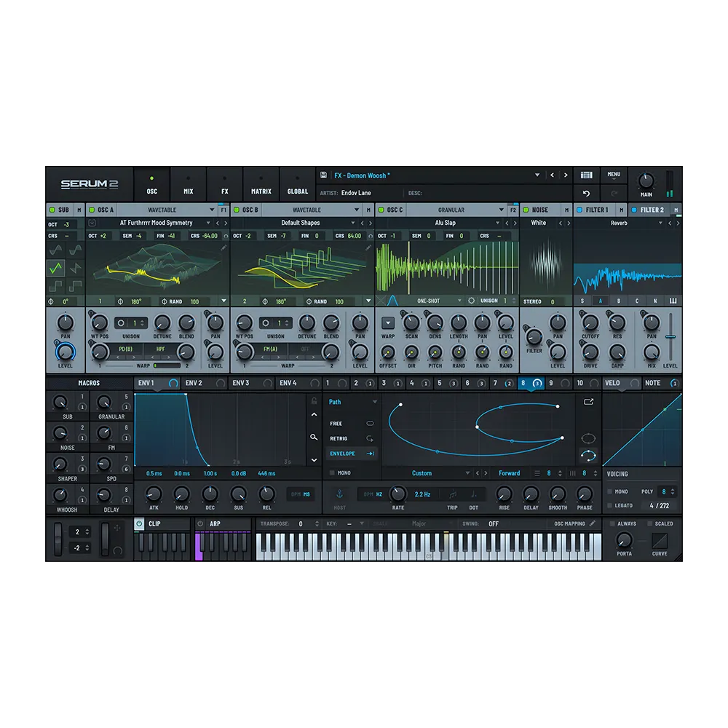Enable the LFO MONO checkbox
Viewport: 728px width, 728px height.
tap(332, 472)
